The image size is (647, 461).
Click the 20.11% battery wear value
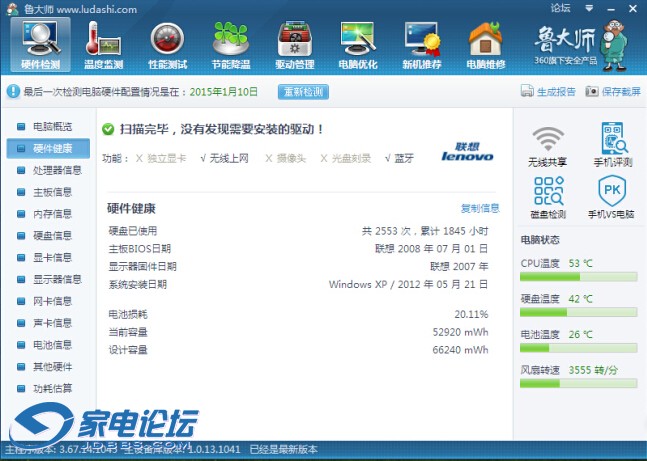(471, 314)
